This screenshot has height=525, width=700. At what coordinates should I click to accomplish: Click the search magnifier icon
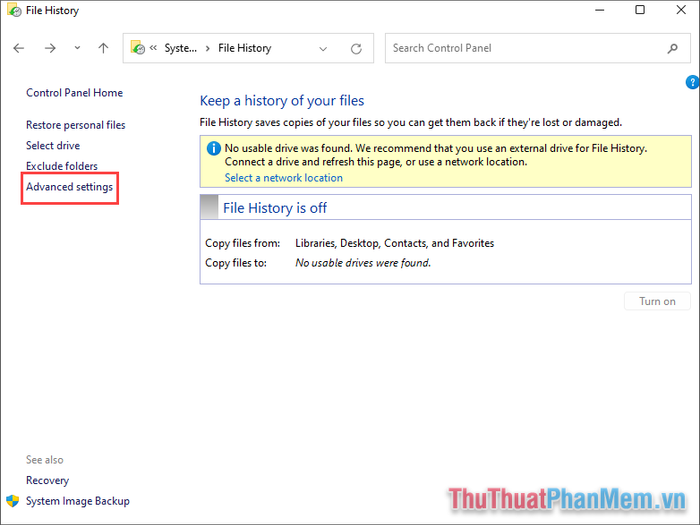672,48
